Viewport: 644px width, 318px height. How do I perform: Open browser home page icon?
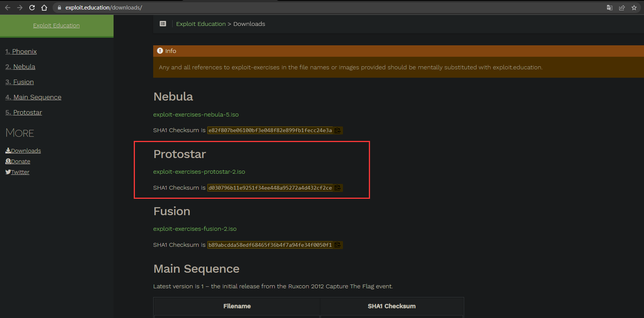tap(44, 8)
